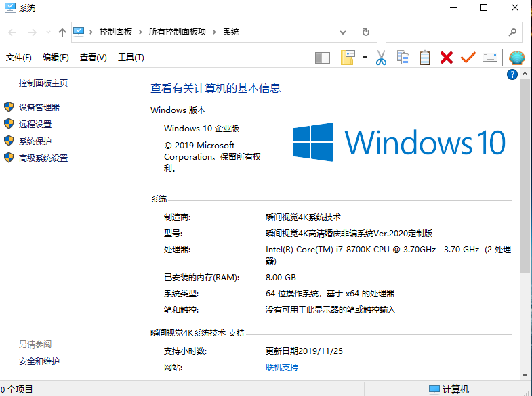Click shield icon beside 高级系统设置
Image resolution: width=532 pixels, height=396 pixels.
click(x=9, y=158)
